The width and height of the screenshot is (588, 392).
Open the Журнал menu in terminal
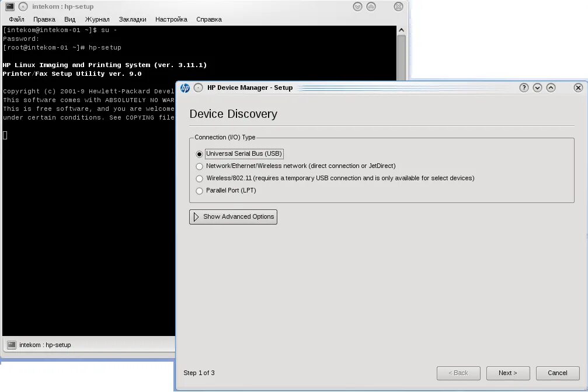[x=97, y=19]
